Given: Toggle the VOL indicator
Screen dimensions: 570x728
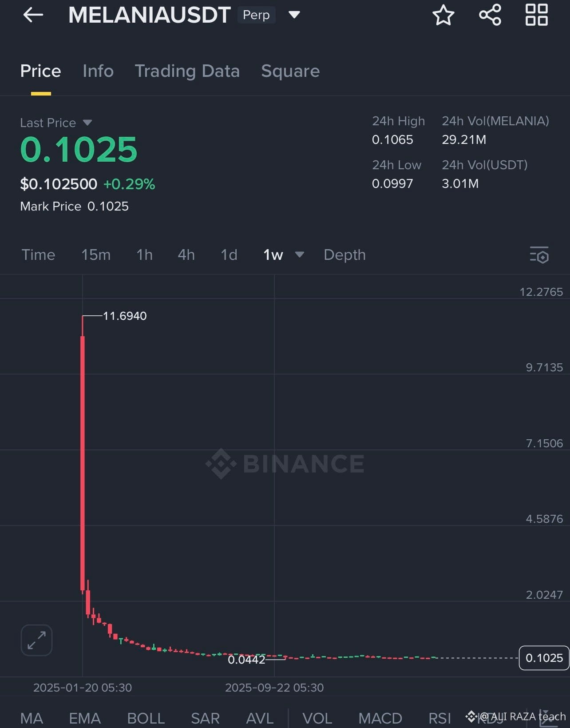Looking at the screenshot, I should coord(317,718).
